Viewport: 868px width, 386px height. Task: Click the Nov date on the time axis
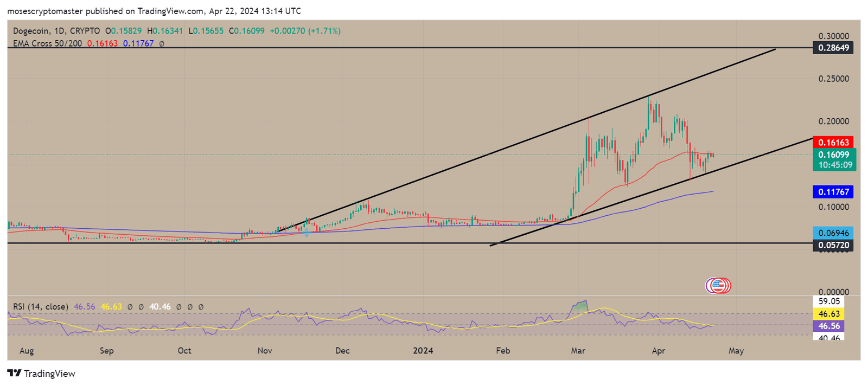click(x=265, y=351)
